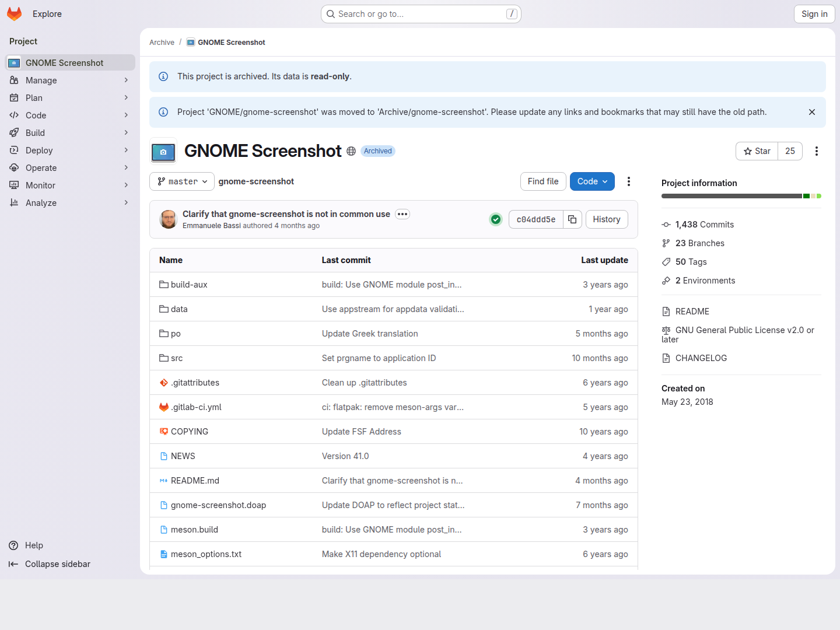Click the Collapse sidebar arrow icon

pos(13,564)
